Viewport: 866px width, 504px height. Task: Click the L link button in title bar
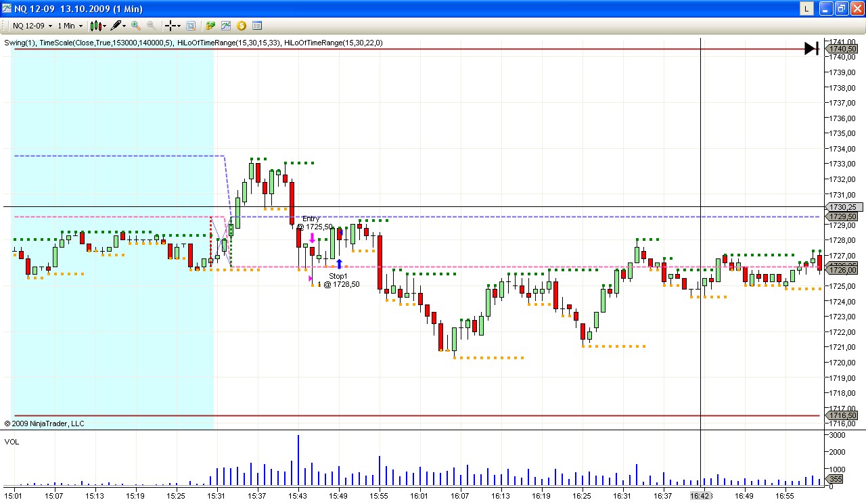point(807,8)
